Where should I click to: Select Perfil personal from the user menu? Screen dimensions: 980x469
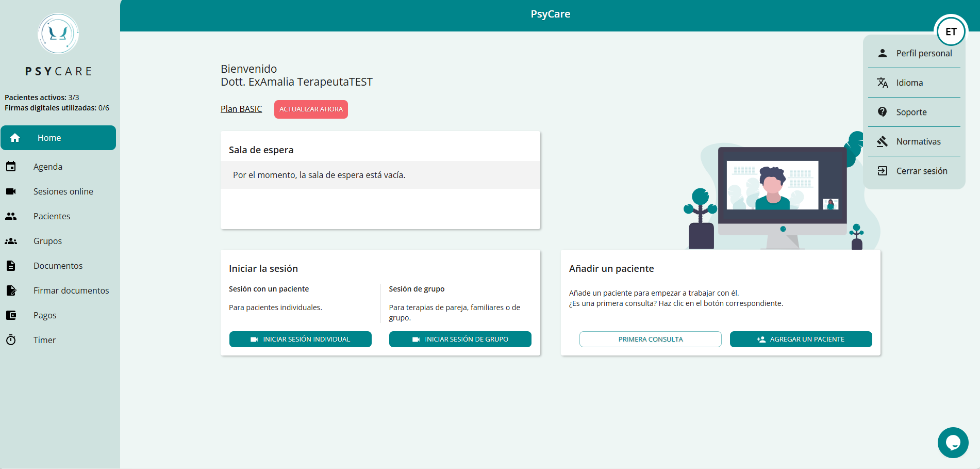(914, 53)
